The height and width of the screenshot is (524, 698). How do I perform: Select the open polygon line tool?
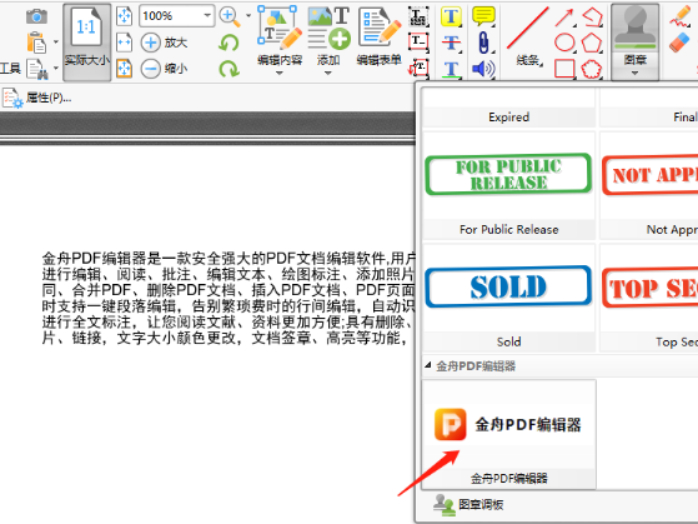click(592, 17)
